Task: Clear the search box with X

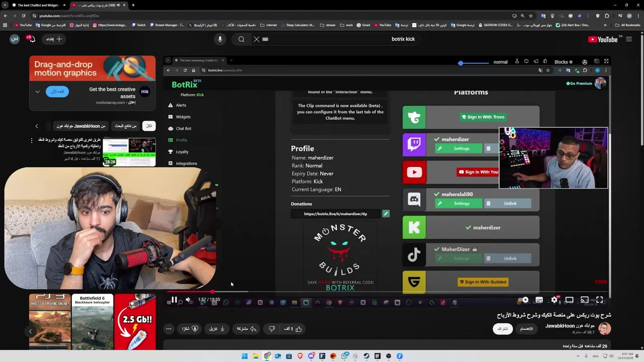Action: pyautogui.click(x=257, y=39)
